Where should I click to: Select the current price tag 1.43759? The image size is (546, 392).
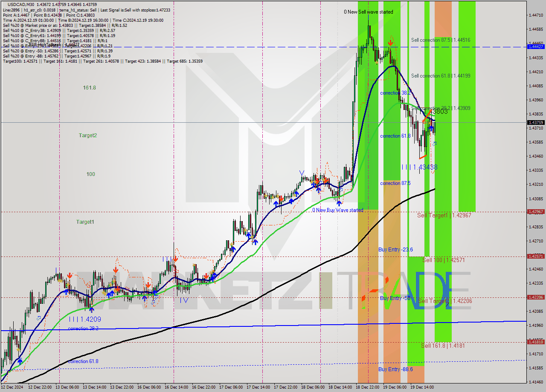coord(535,123)
